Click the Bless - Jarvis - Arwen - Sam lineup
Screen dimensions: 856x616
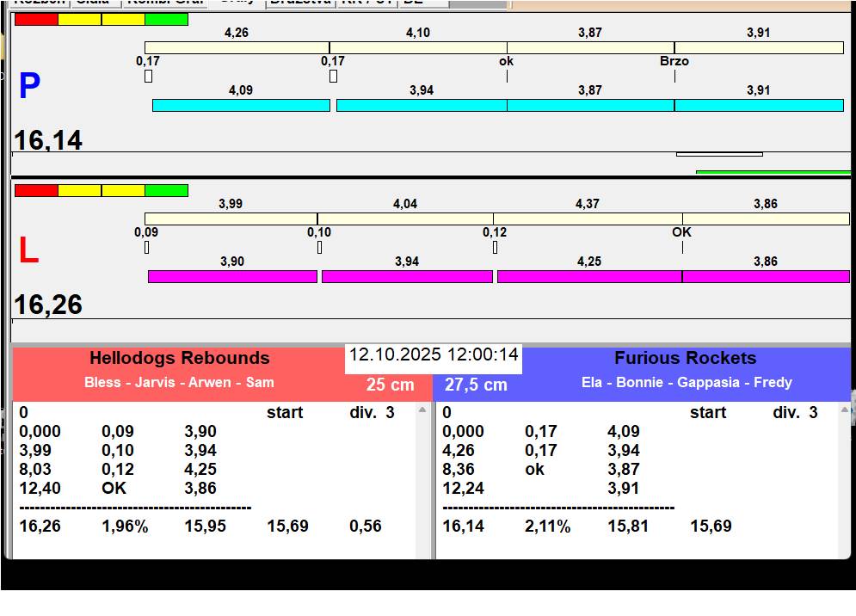pos(179,382)
